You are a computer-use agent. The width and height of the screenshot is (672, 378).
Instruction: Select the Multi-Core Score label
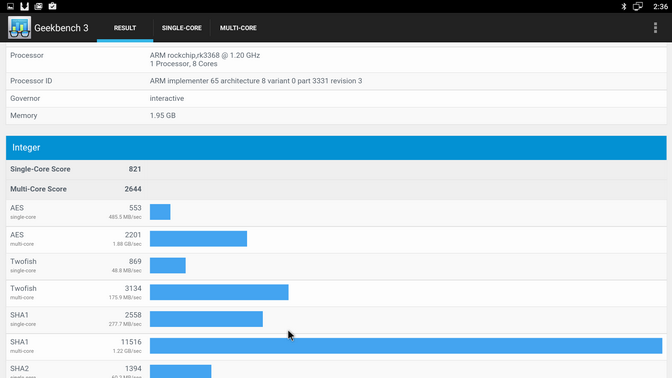click(39, 189)
